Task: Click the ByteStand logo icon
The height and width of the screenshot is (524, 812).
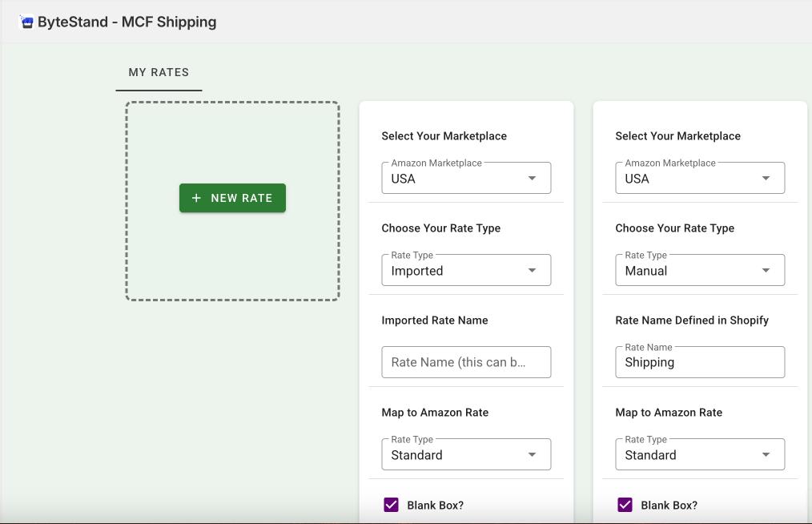Action: click(x=27, y=22)
